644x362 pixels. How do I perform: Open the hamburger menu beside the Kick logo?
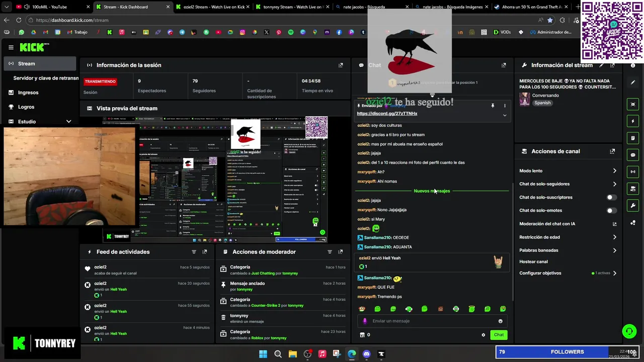click(x=11, y=47)
